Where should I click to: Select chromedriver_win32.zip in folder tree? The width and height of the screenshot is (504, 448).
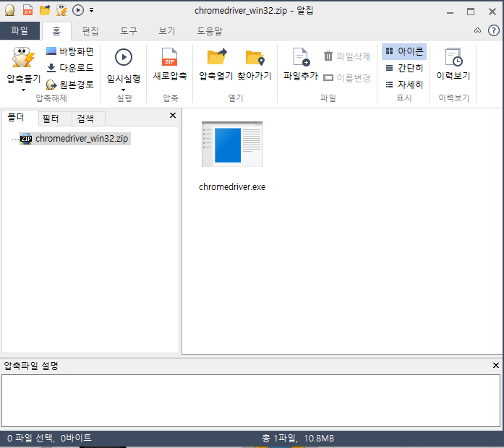pos(74,139)
